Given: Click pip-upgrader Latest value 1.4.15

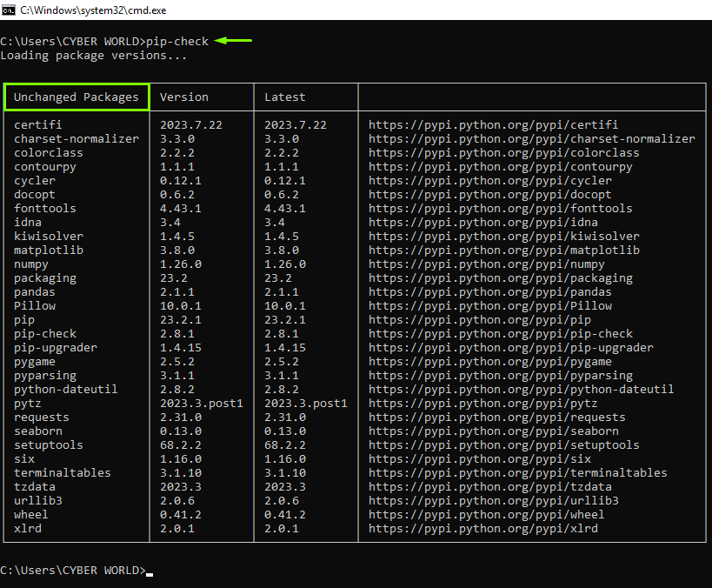Looking at the screenshot, I should (284, 348).
